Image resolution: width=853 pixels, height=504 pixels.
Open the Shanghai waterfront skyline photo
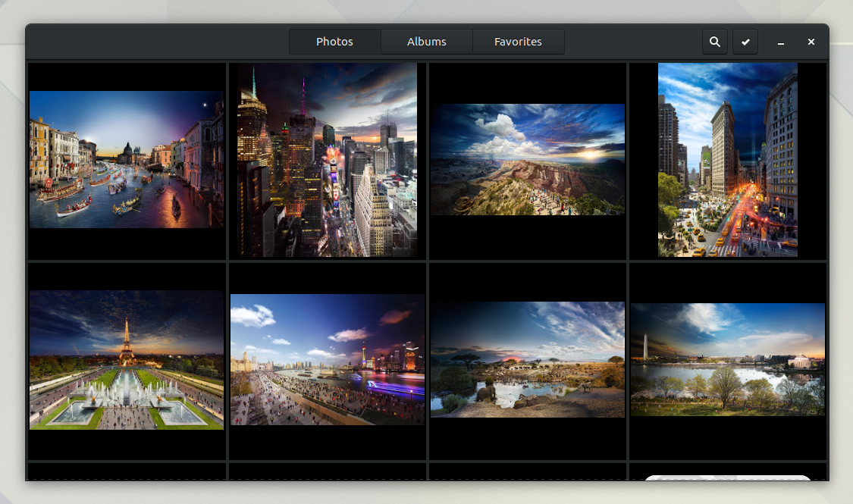[328, 359]
